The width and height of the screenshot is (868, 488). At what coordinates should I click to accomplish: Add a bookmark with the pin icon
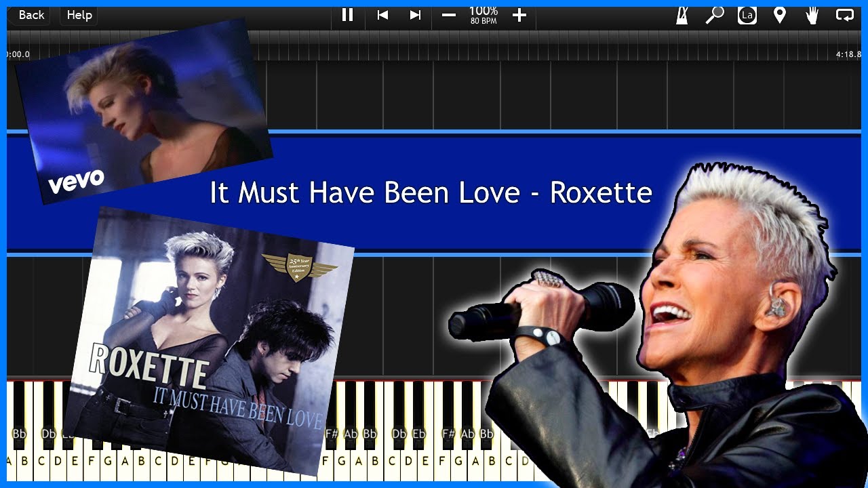tap(780, 15)
